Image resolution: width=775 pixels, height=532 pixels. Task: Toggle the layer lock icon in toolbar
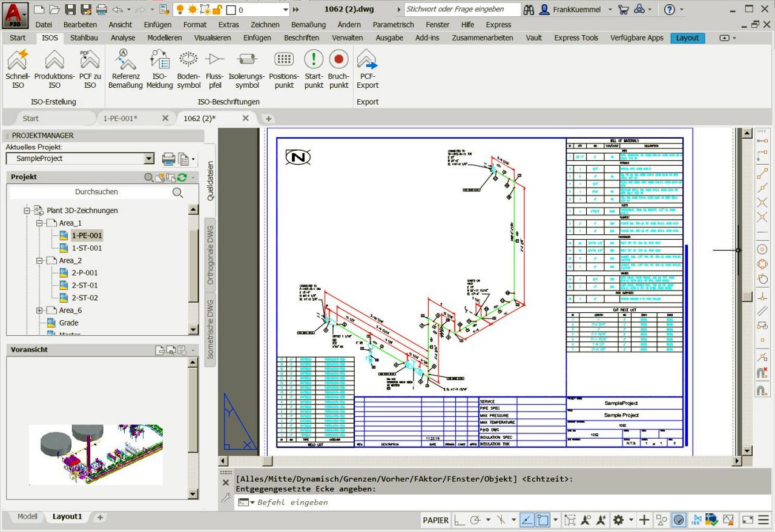click(217, 10)
